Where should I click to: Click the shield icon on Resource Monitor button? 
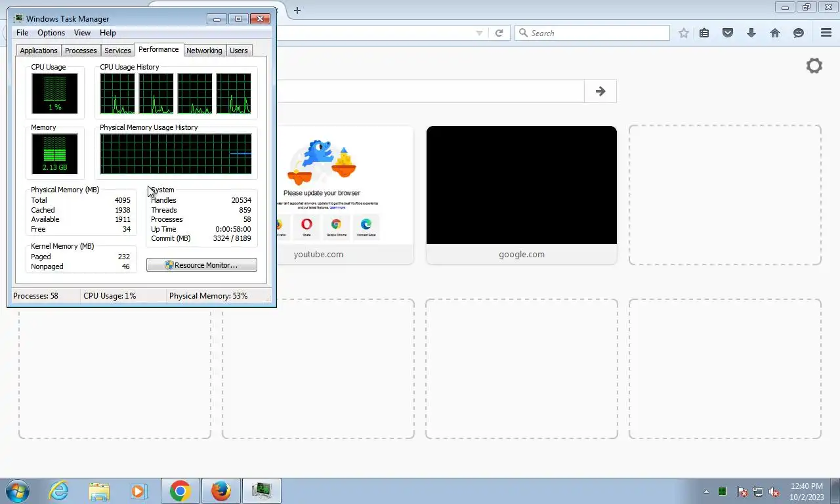coord(169,265)
